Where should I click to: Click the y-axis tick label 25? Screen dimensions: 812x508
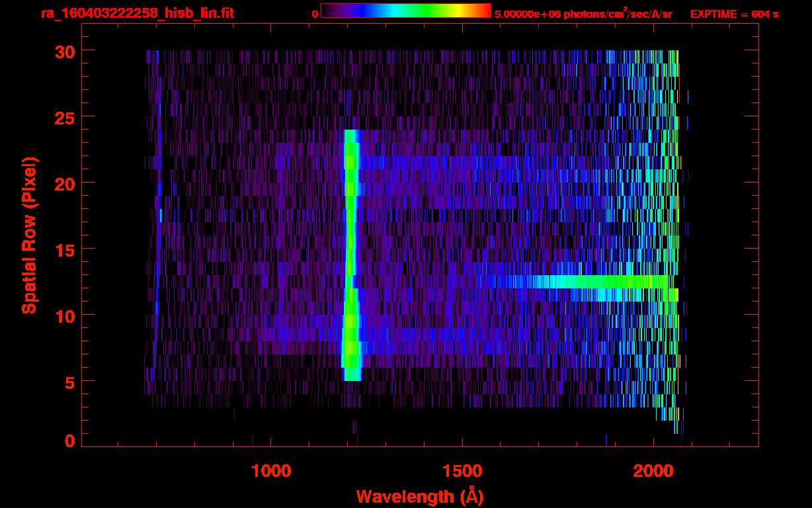tap(63, 117)
